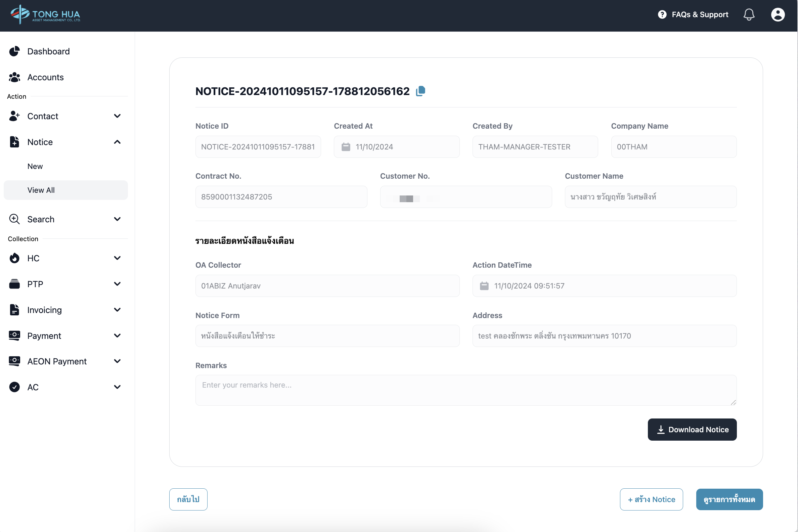The height and width of the screenshot is (532, 798).
Task: Open the notifications bell
Action: (749, 14)
